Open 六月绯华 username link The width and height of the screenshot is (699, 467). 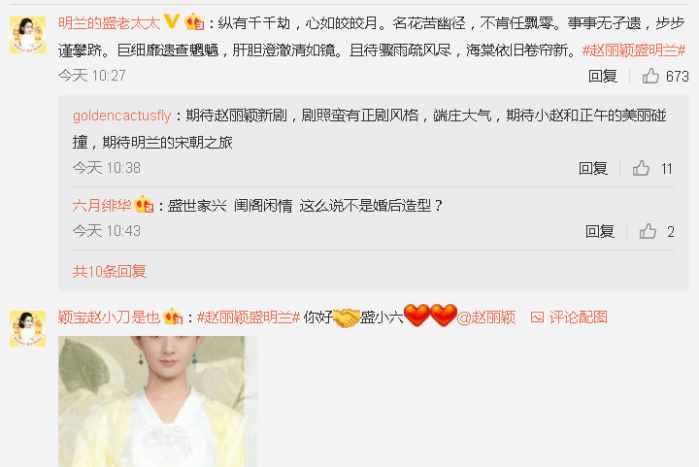[102, 205]
